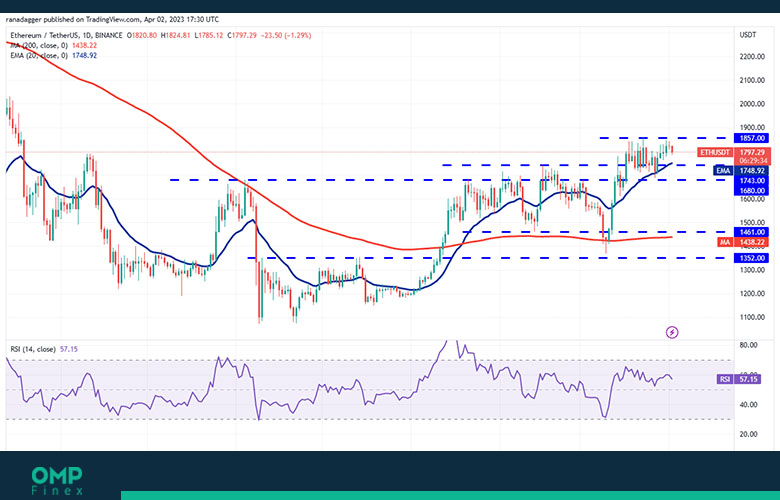Click the 2200.00 price axis tick
This screenshot has height=500, width=780.
click(752, 57)
